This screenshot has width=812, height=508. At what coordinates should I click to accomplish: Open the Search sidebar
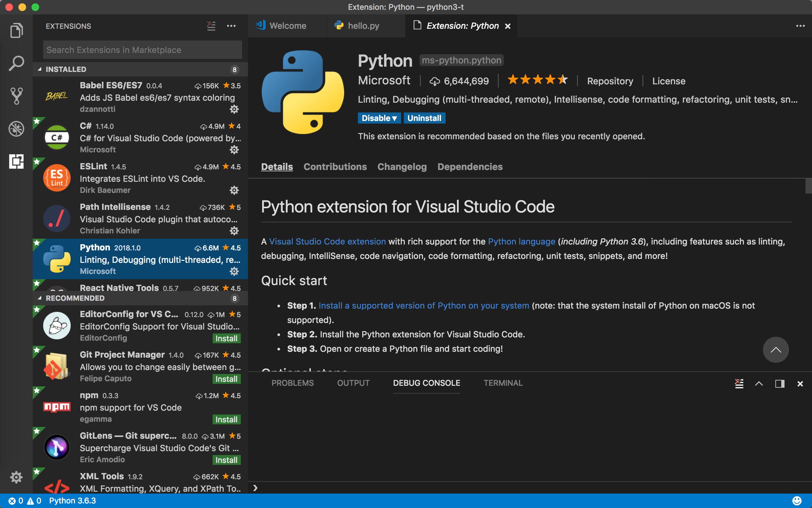(x=16, y=62)
